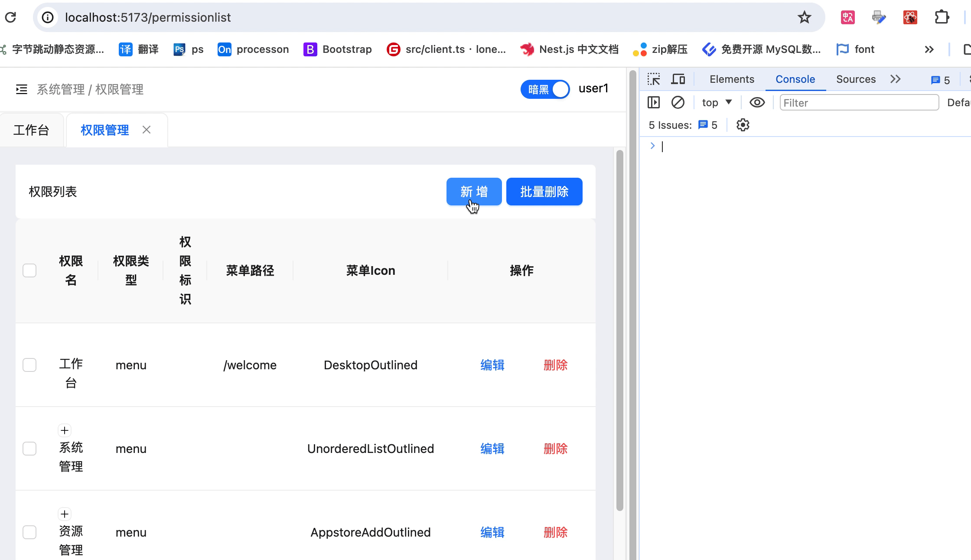This screenshot has width=971, height=560.
Task: Open console settings gear icon
Action: (x=743, y=125)
